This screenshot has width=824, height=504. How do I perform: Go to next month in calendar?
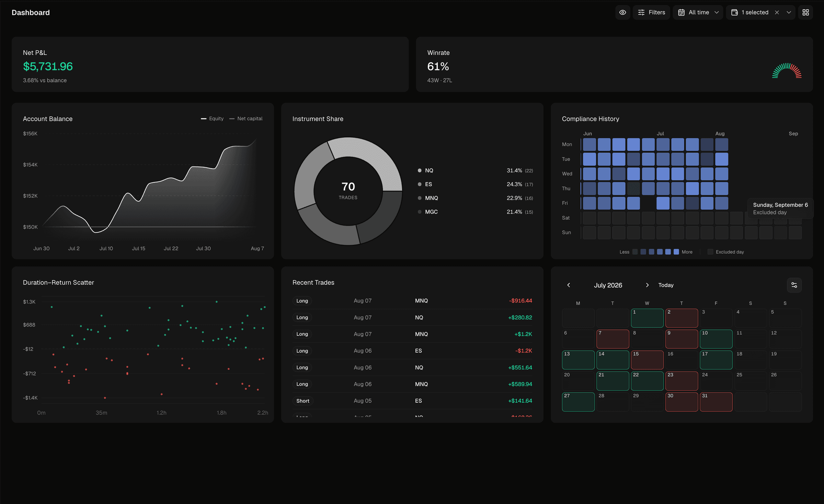(x=647, y=285)
